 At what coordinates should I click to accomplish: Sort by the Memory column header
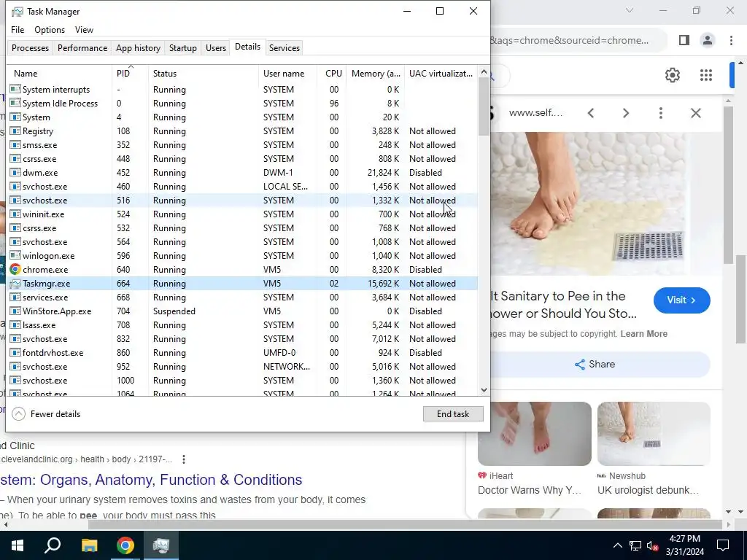point(376,74)
